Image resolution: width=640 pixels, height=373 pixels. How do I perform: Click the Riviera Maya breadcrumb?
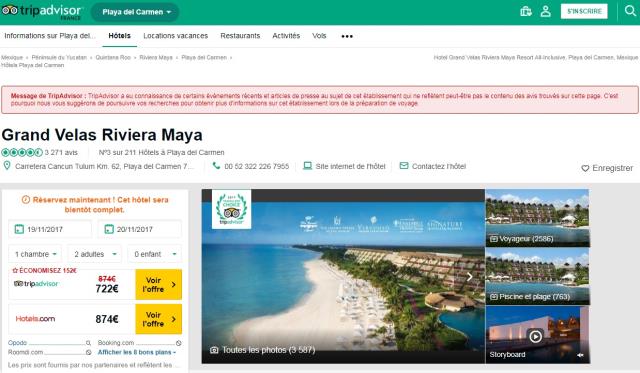coord(156,58)
